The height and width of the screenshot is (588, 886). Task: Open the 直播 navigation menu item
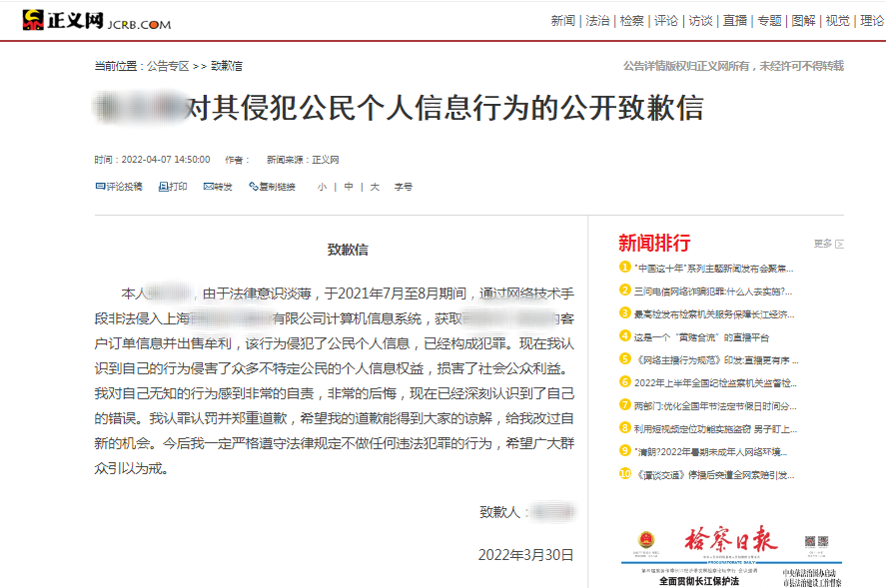click(735, 21)
